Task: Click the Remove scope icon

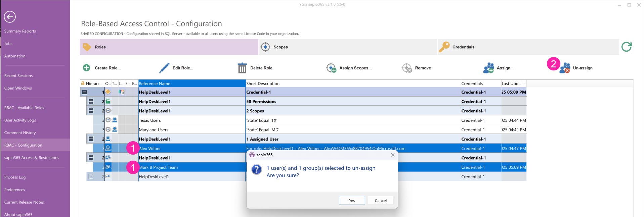Action: tap(407, 68)
